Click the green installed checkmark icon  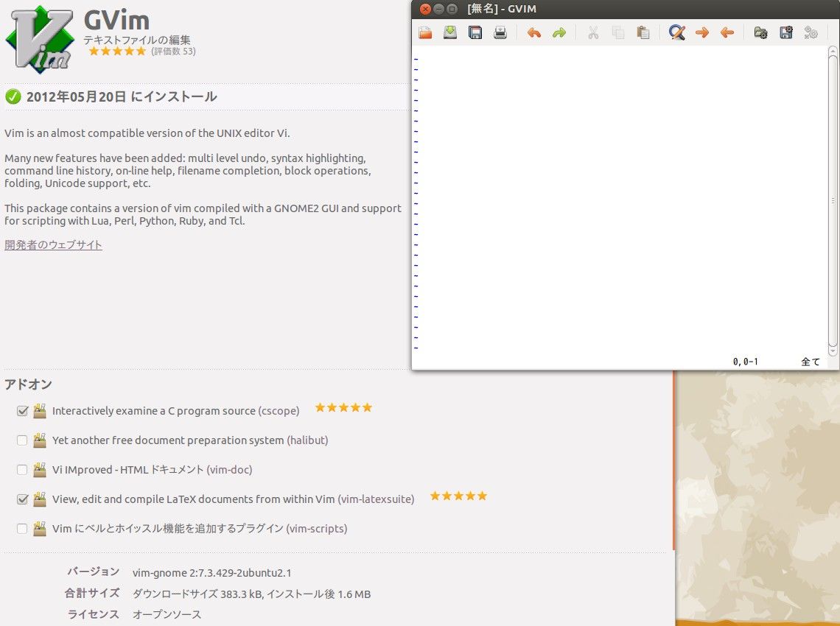point(13,96)
